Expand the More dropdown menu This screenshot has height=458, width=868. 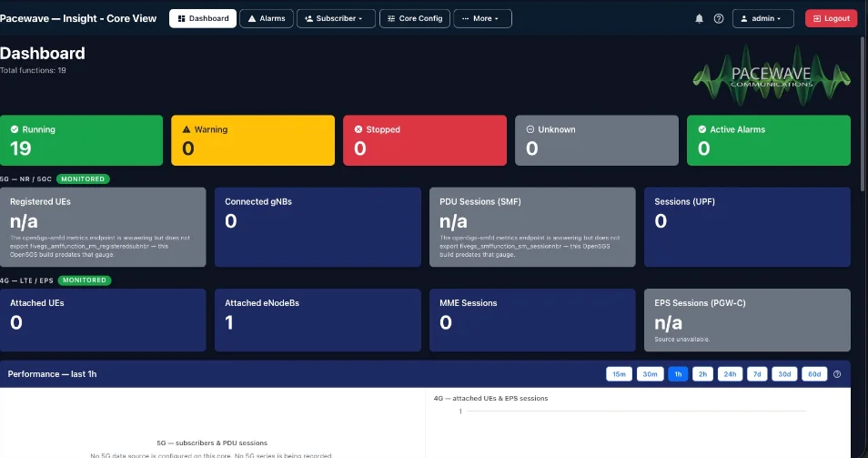click(483, 18)
